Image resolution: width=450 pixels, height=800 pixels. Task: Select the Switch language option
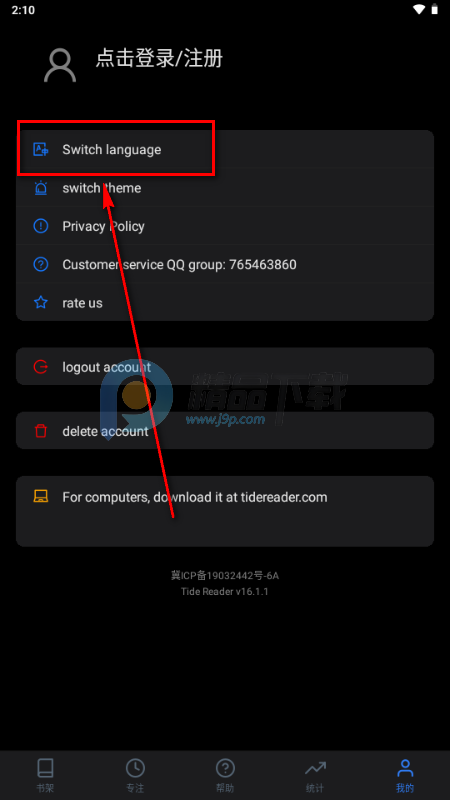pos(225,149)
